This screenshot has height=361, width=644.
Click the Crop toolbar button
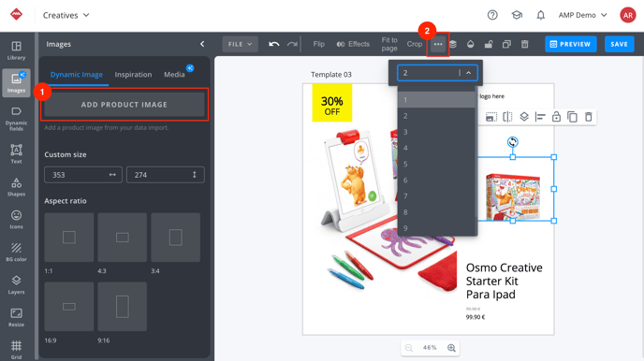click(415, 44)
